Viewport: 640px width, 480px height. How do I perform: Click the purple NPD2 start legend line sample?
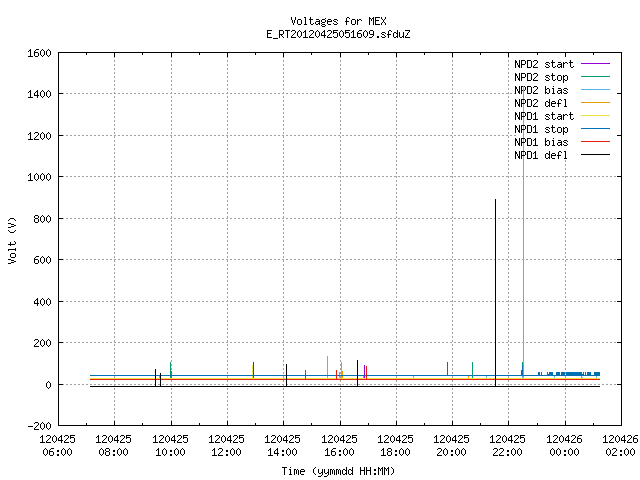(x=595, y=64)
